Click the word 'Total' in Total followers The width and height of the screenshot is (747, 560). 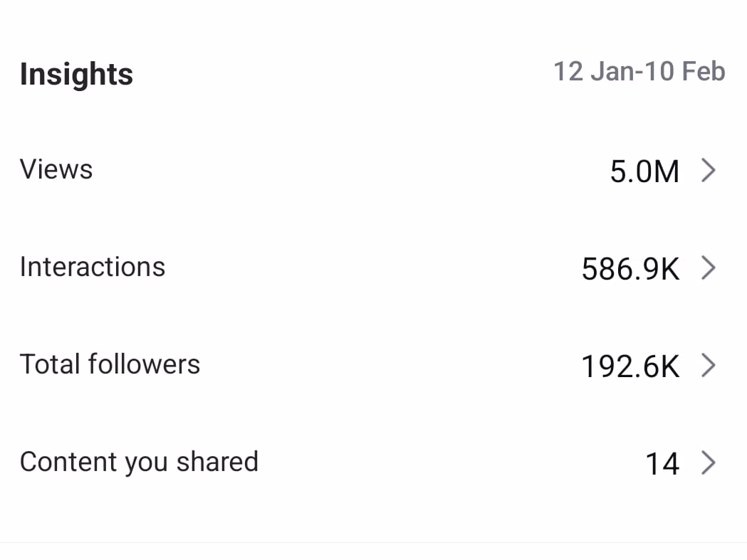pos(50,364)
